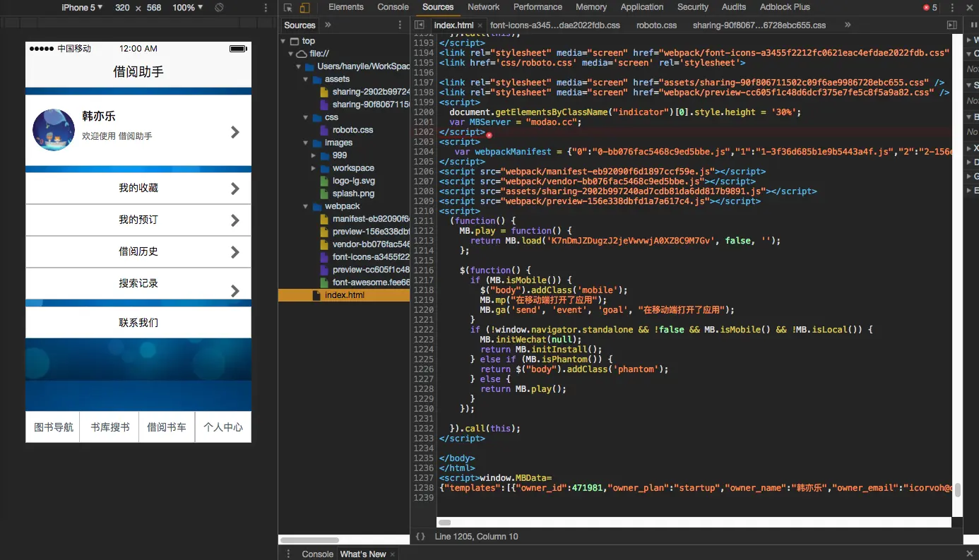The image size is (979, 560).
Task: Click the pretty print braces icon
Action: pos(420,537)
